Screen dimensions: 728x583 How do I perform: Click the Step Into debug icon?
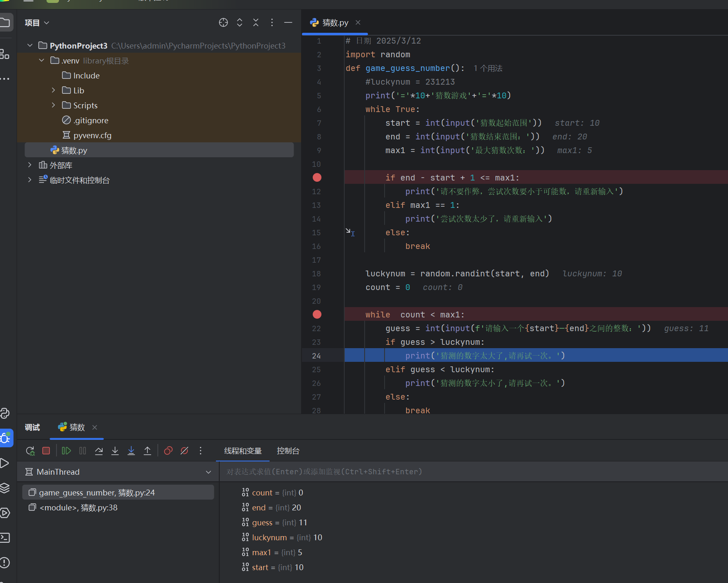[x=115, y=451]
